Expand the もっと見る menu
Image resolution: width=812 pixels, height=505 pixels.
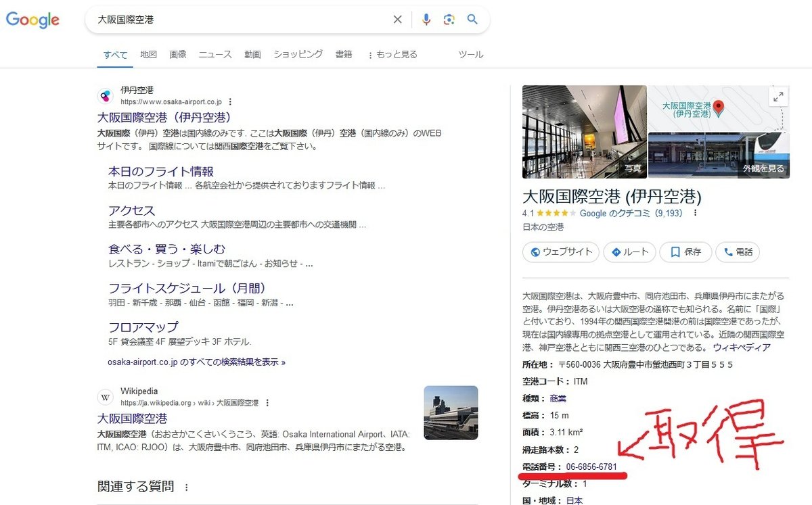(x=392, y=55)
